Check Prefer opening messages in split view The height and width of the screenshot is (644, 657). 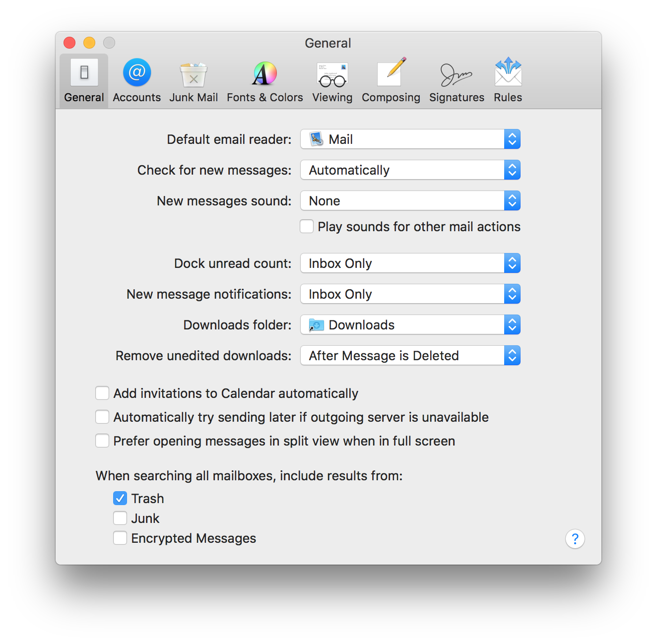tap(102, 441)
